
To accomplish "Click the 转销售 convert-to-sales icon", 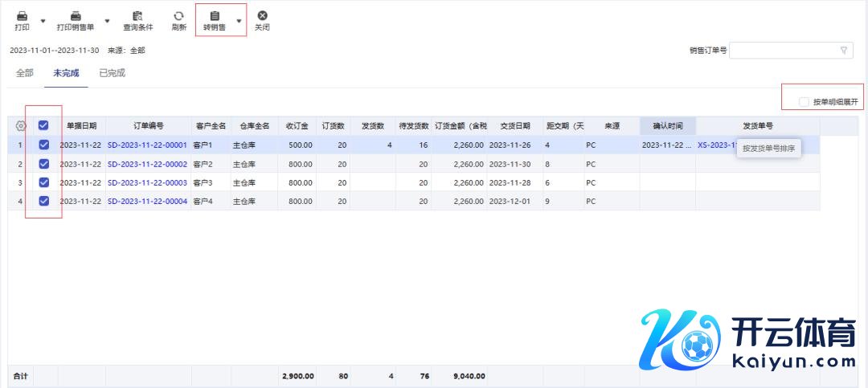I will click(214, 15).
